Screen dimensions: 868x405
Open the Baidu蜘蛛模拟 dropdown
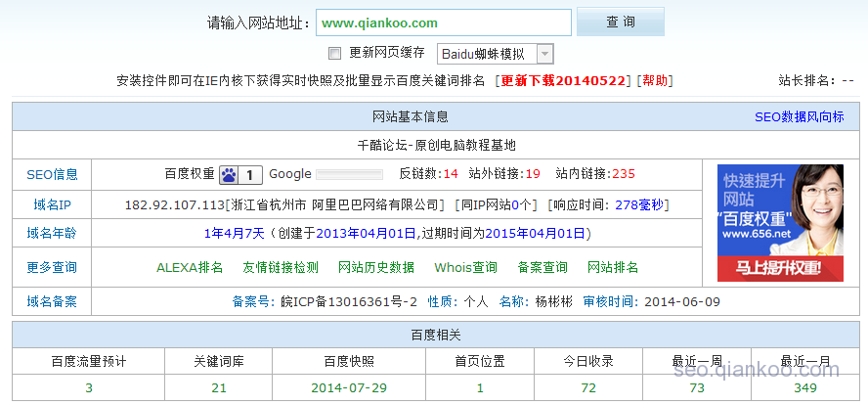click(496, 55)
